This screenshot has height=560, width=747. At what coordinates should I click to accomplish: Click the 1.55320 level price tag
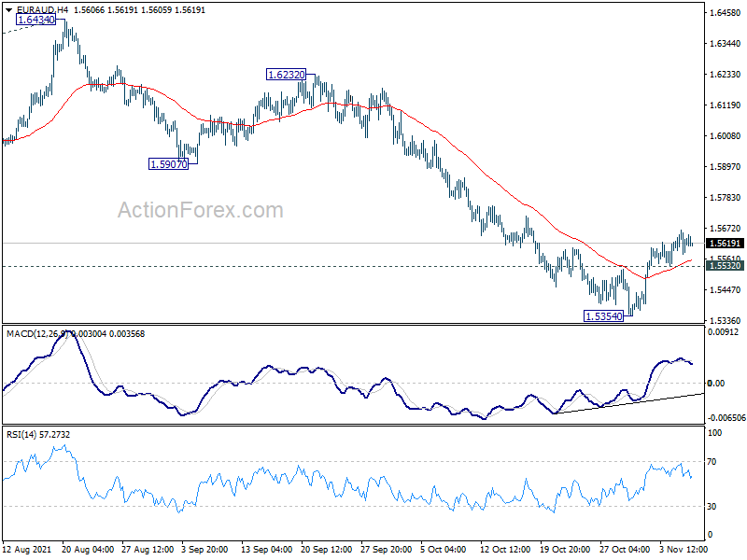click(x=725, y=266)
